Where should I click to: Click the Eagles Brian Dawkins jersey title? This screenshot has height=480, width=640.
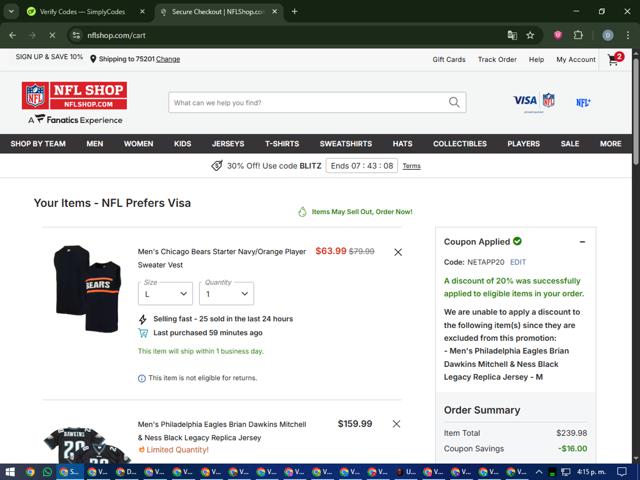222,431
